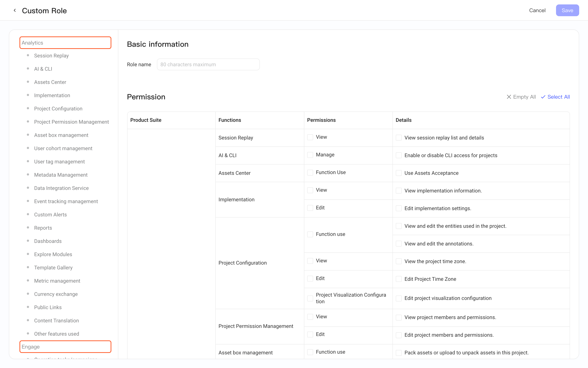Screen dimensions: 588x368
Task: Open Template Gallery sidebar entry
Action: click(x=53, y=268)
